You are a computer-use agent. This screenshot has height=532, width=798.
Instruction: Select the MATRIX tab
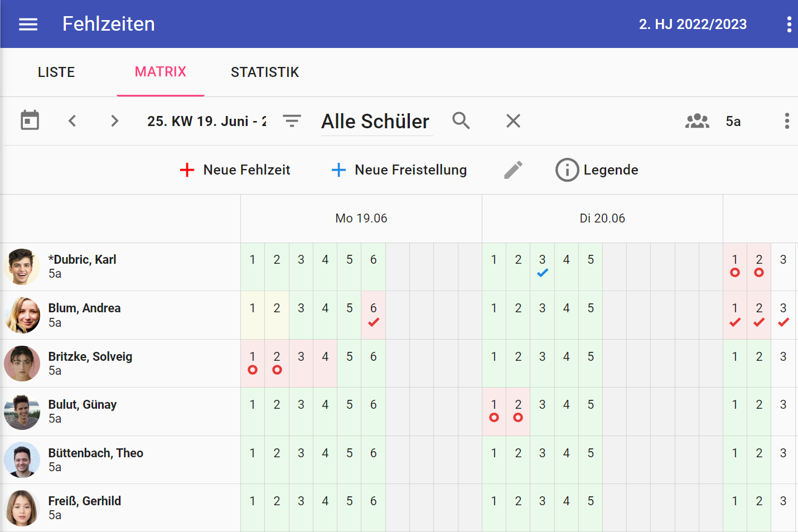click(x=161, y=72)
